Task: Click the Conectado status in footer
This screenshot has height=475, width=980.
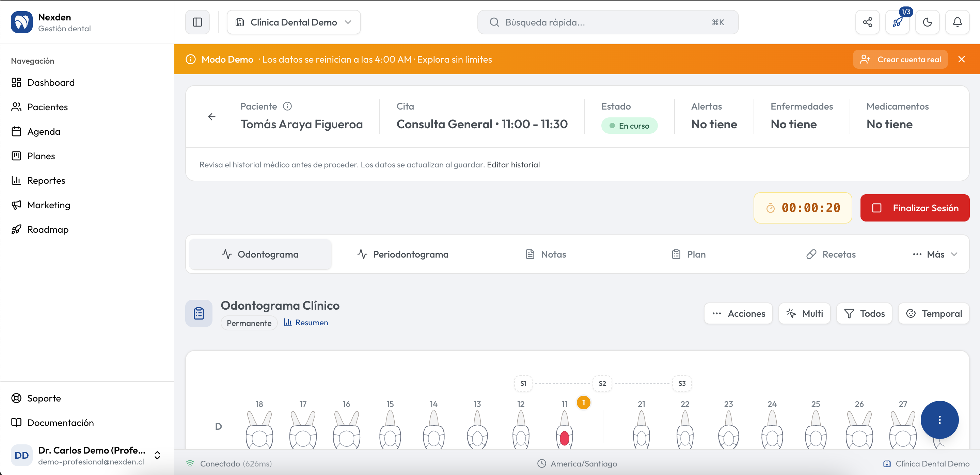Action: pos(228,463)
